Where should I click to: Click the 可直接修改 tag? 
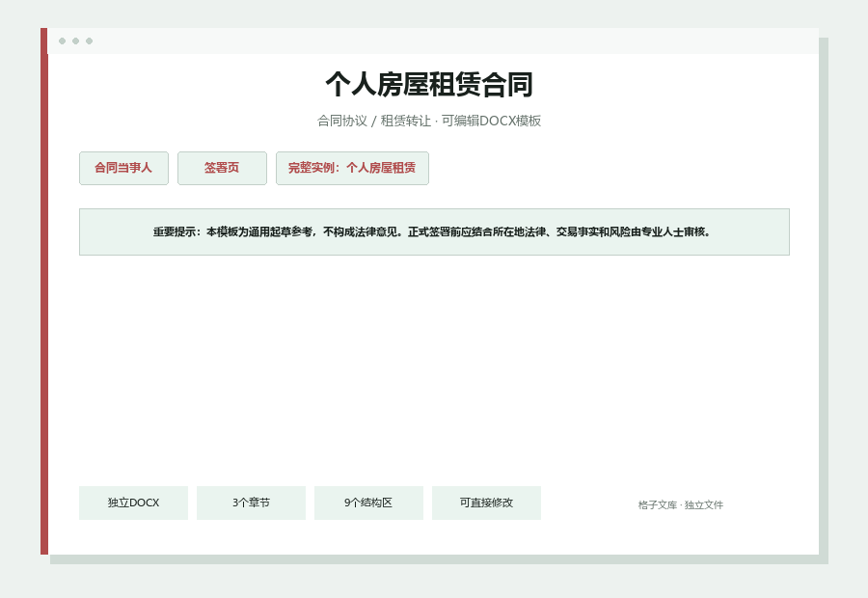[x=486, y=503]
